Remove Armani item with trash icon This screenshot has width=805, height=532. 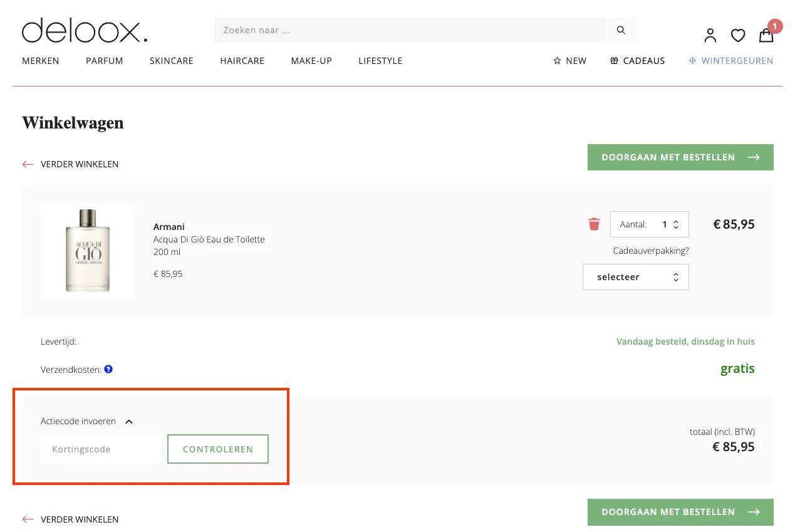click(x=594, y=224)
